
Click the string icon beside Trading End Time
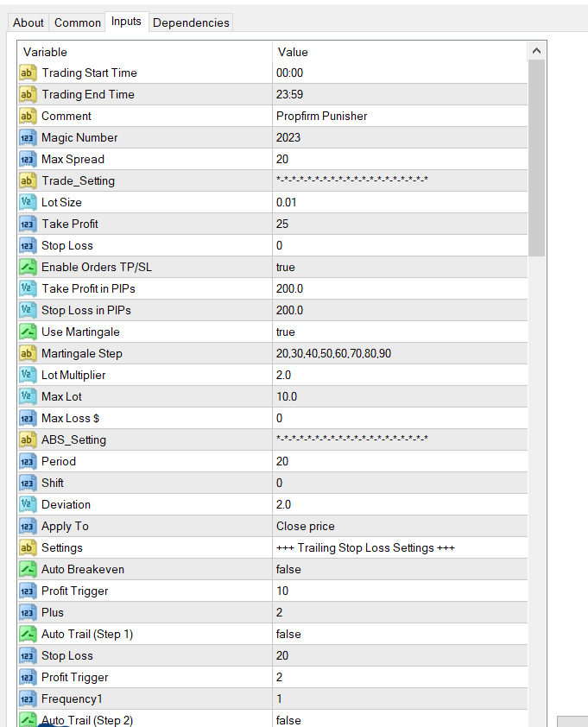28,95
